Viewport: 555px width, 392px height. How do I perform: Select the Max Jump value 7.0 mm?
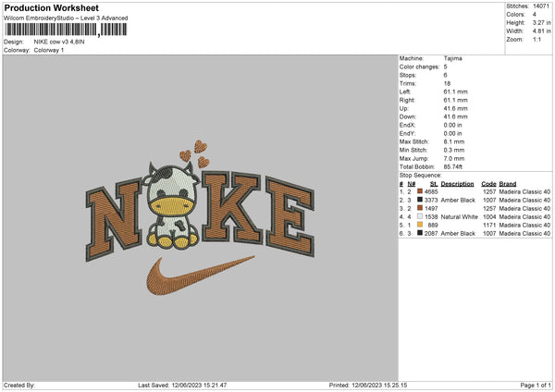454,158
